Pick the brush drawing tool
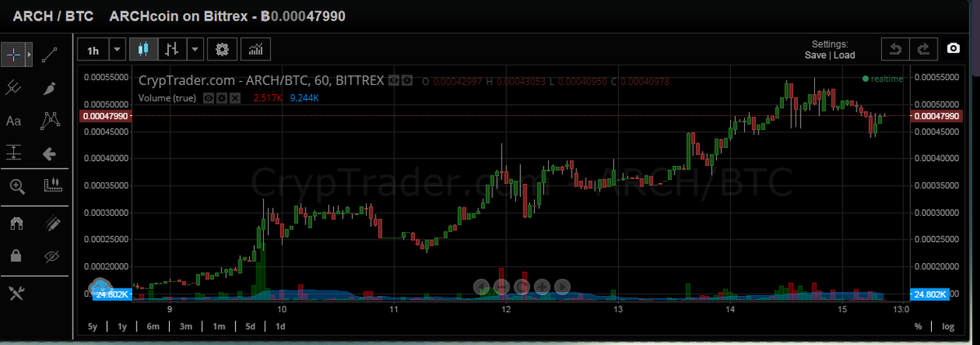 (x=50, y=87)
